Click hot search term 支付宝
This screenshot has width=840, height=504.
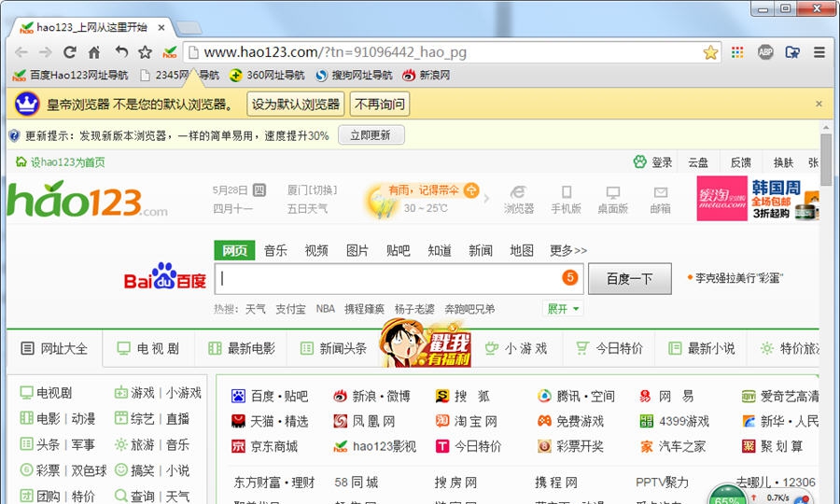290,309
